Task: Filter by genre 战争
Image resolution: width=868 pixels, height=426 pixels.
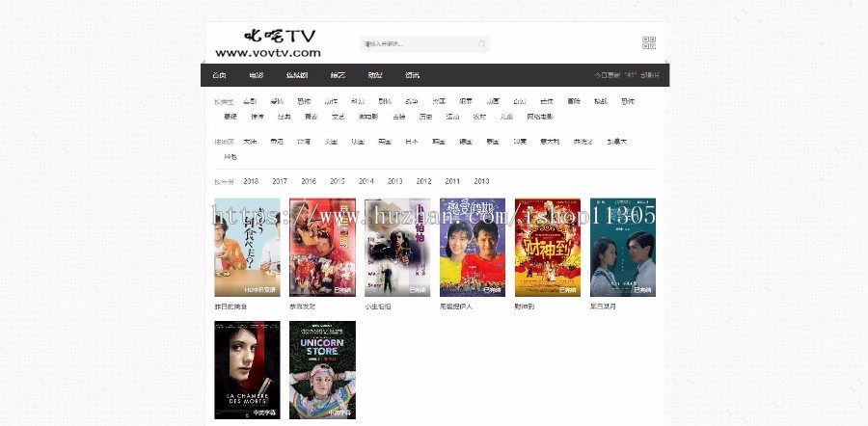Action: 412,101
